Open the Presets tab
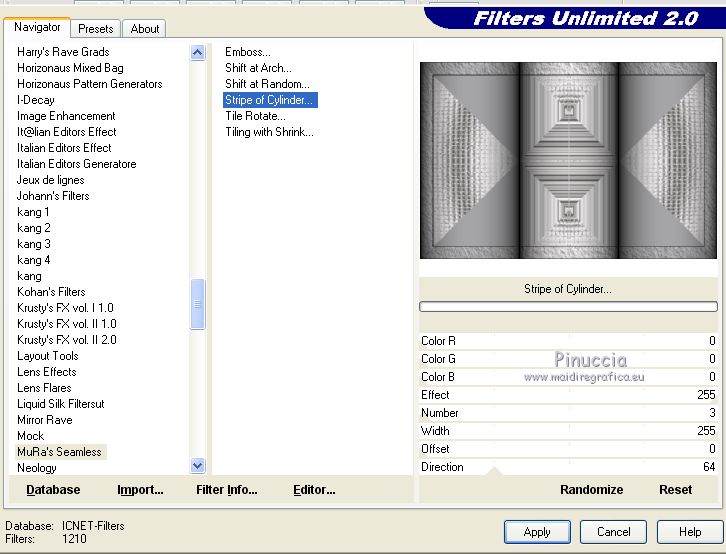726x554 pixels. click(x=96, y=29)
